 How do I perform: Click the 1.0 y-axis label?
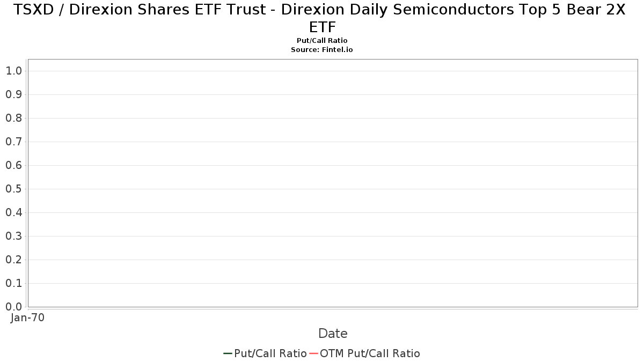click(13, 71)
